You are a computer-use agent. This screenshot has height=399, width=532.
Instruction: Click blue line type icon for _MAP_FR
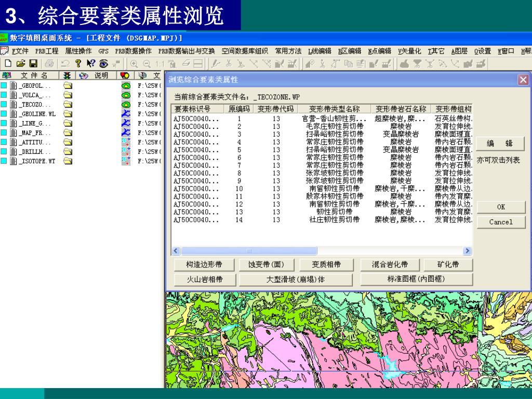126,132
